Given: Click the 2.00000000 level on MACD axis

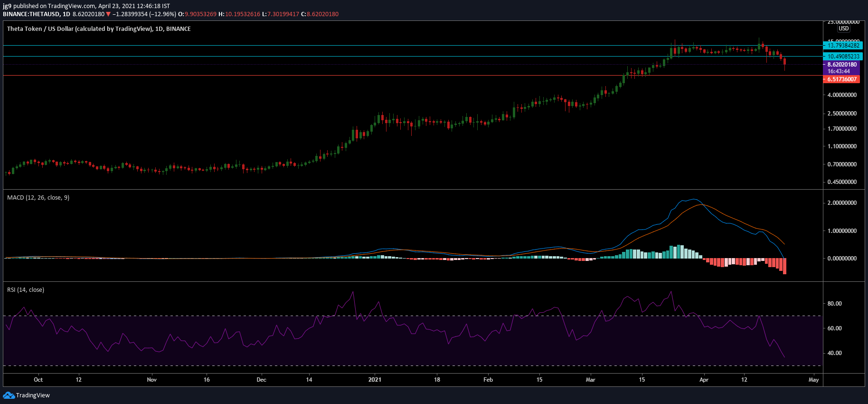Looking at the screenshot, I should pyautogui.click(x=842, y=203).
